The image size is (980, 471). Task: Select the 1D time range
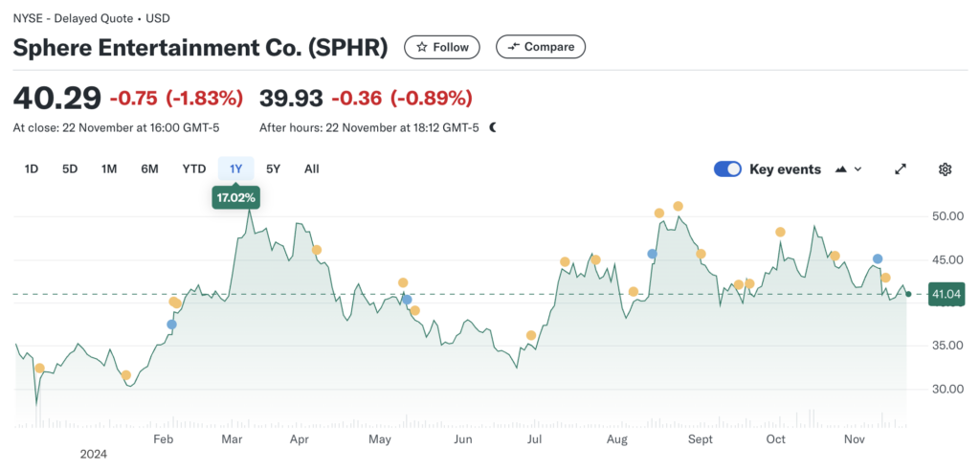coord(32,169)
